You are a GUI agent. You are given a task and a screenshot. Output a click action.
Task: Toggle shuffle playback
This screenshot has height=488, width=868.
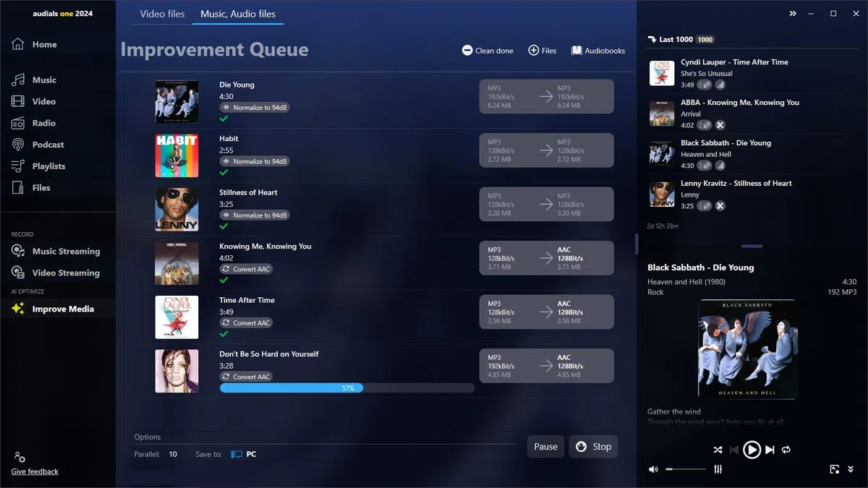click(x=718, y=450)
